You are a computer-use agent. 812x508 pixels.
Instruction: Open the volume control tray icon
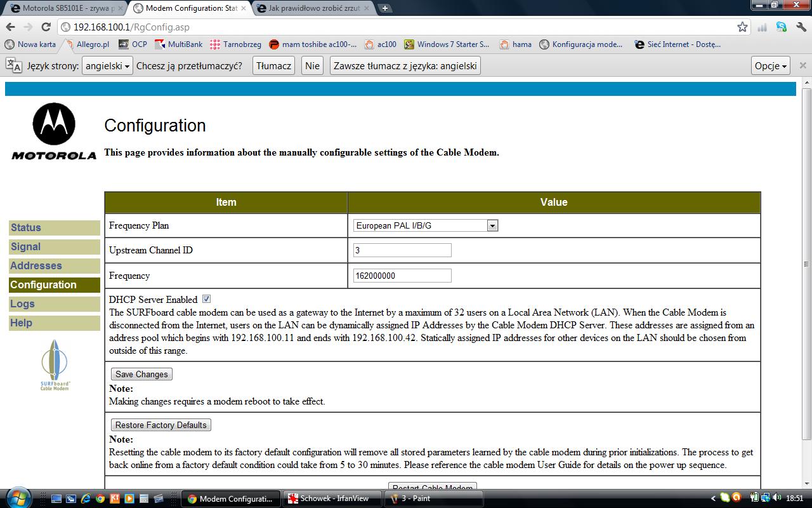[777, 498]
